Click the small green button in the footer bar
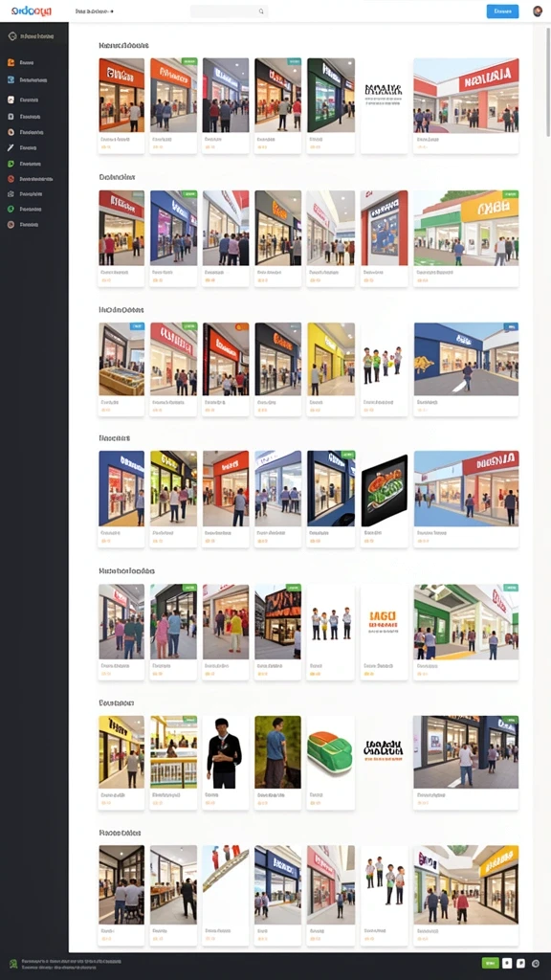The width and height of the screenshot is (551, 980). (491, 963)
